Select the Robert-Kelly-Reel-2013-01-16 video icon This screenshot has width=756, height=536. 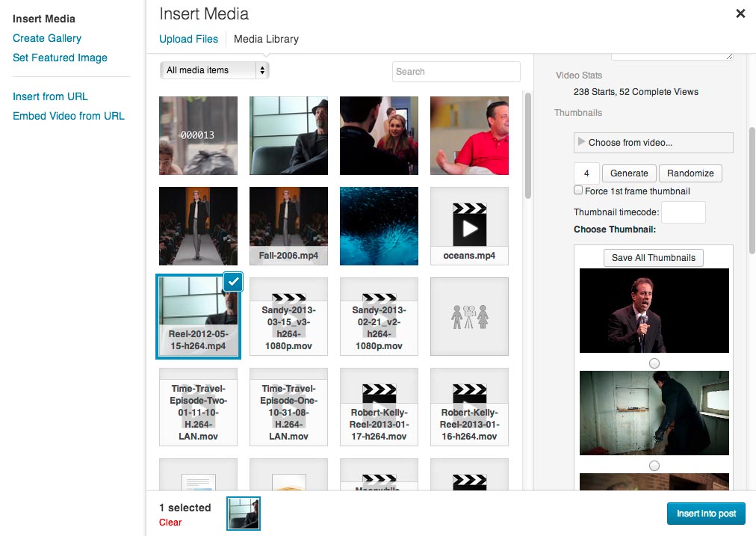tap(469, 407)
